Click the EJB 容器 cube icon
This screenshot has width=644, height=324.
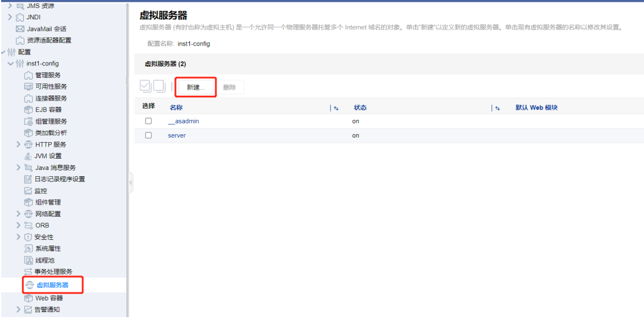click(28, 110)
